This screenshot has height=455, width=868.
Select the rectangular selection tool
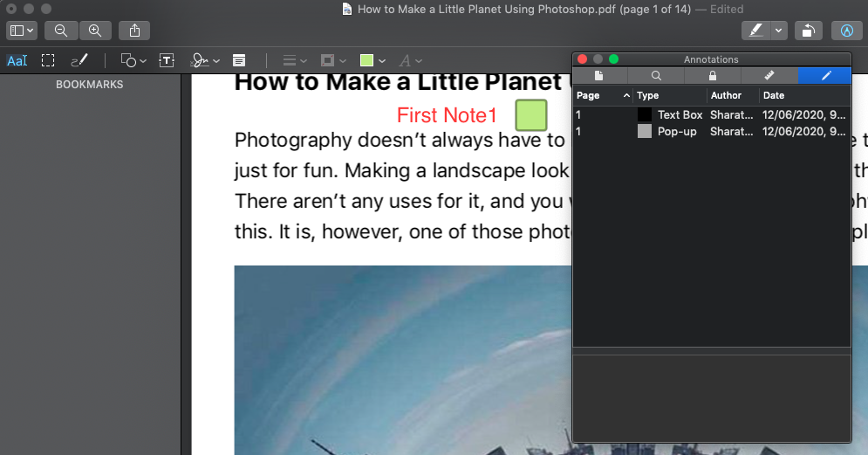[x=48, y=60]
